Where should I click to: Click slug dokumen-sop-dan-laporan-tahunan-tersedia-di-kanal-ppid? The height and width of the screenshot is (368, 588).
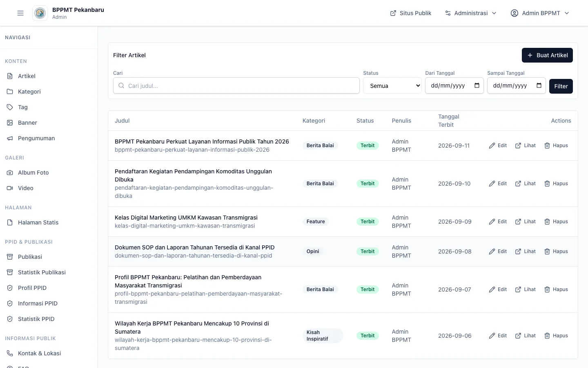tap(194, 256)
